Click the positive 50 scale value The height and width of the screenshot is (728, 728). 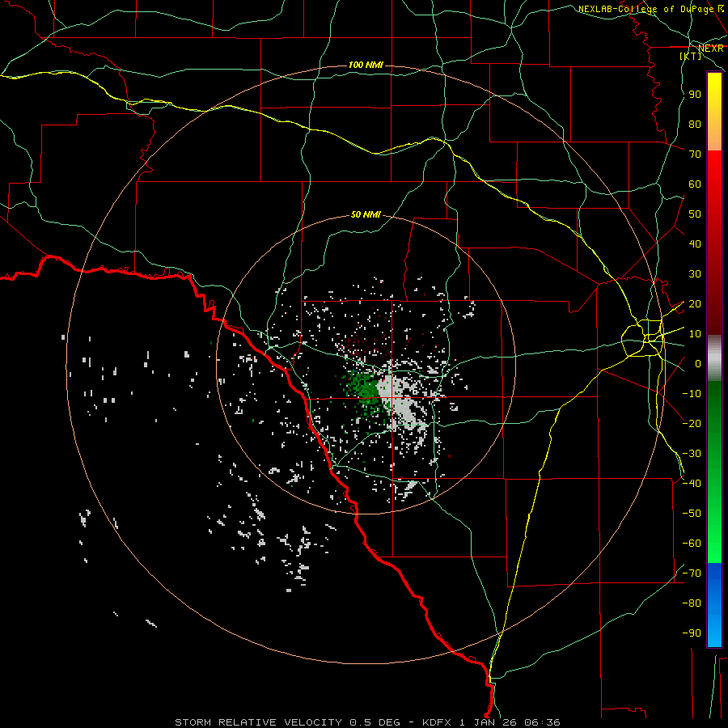695,214
